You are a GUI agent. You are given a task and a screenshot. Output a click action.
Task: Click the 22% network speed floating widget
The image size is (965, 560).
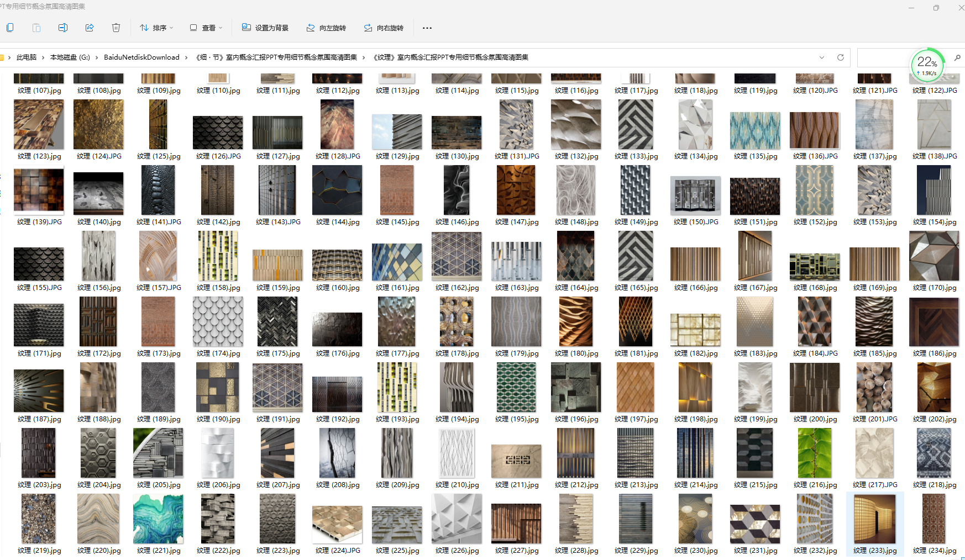(927, 65)
